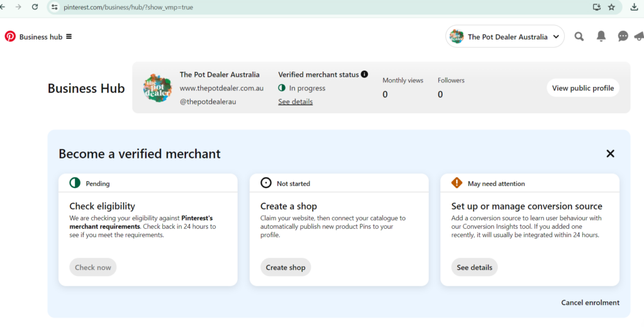Click the megaphone announcements icon

[x=639, y=36]
